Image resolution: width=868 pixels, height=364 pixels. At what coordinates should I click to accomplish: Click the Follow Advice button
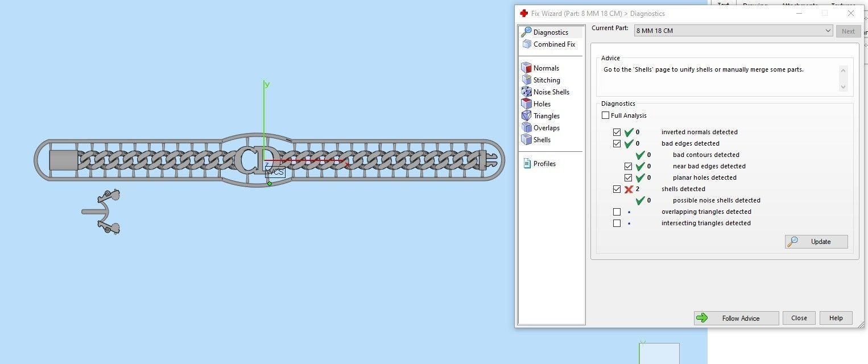coord(736,318)
